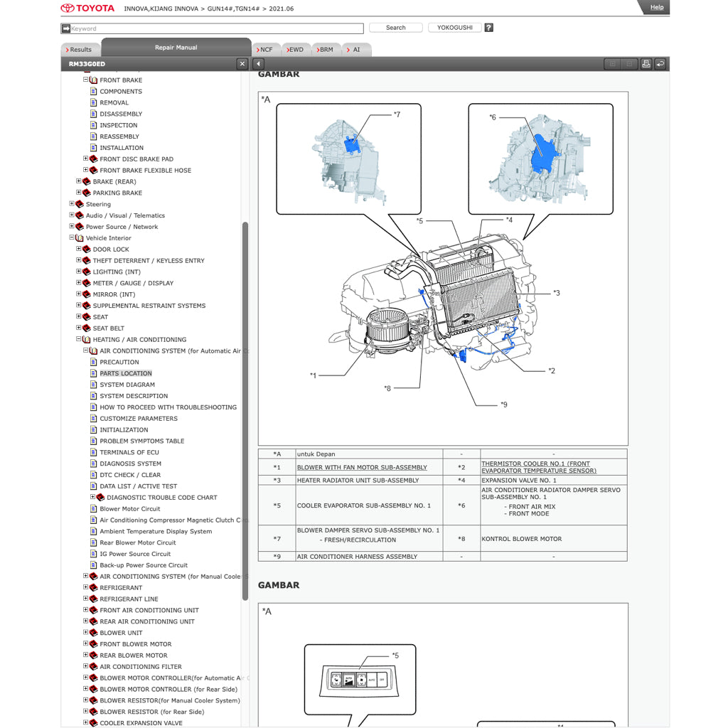Screen dimensions: 728x728
Task: Click the document icon next to PRECAUTION
Action: [94, 362]
